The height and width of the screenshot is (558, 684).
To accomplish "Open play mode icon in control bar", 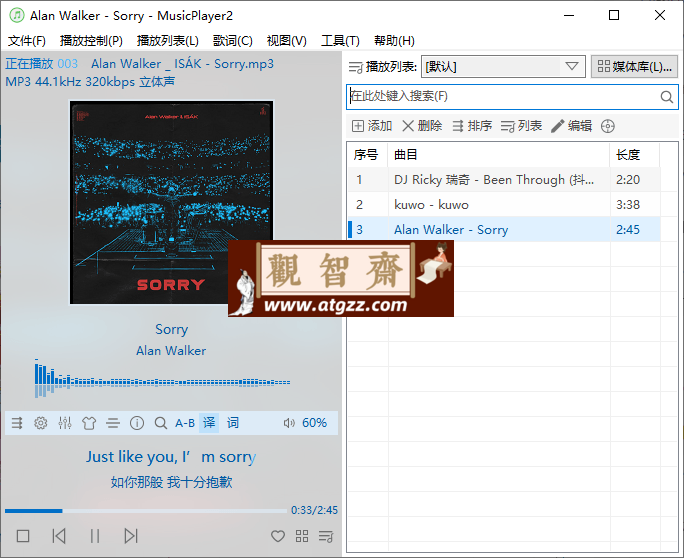I will 17,423.
